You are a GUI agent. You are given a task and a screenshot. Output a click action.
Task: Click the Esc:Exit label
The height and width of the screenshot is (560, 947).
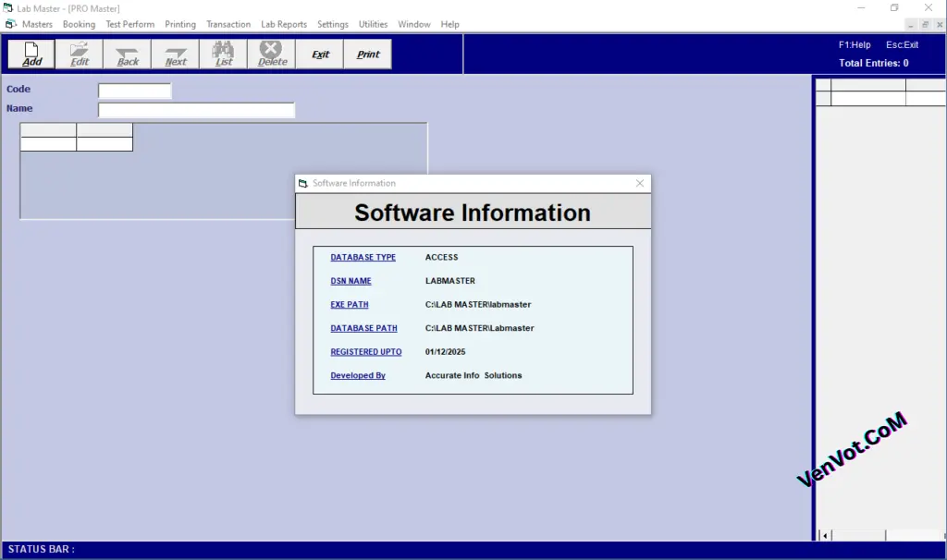(903, 44)
